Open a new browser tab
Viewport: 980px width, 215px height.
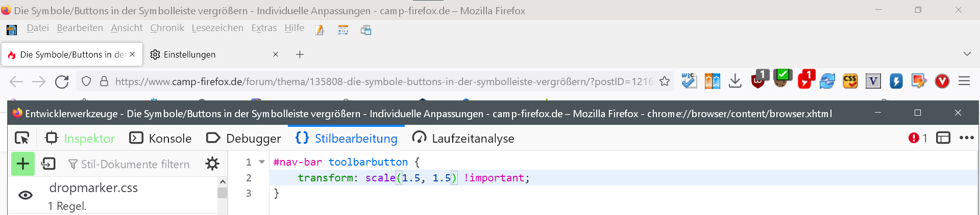coord(300,55)
